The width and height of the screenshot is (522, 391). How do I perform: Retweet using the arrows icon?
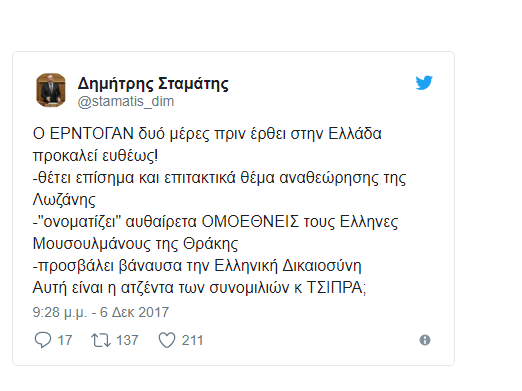coord(101,340)
